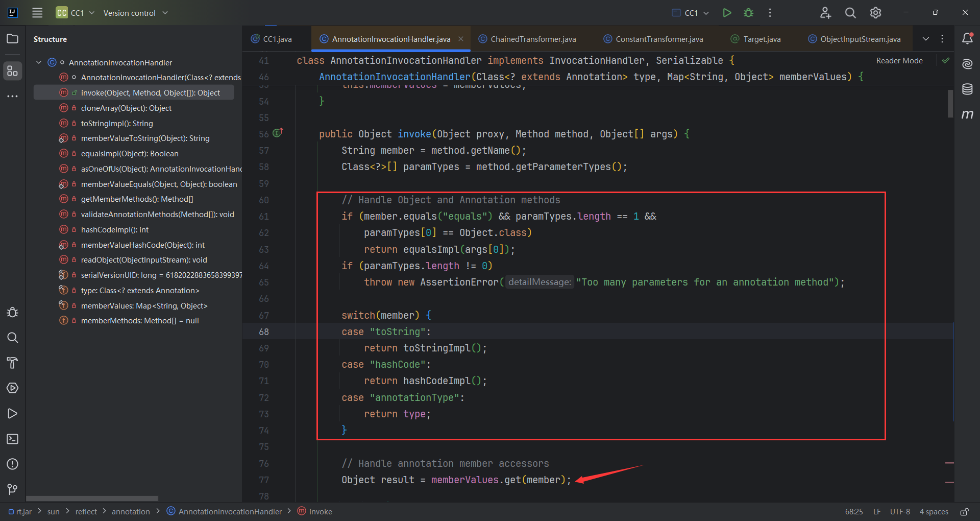
Task: Show the hidden editor tabs list
Action: [x=925, y=39]
